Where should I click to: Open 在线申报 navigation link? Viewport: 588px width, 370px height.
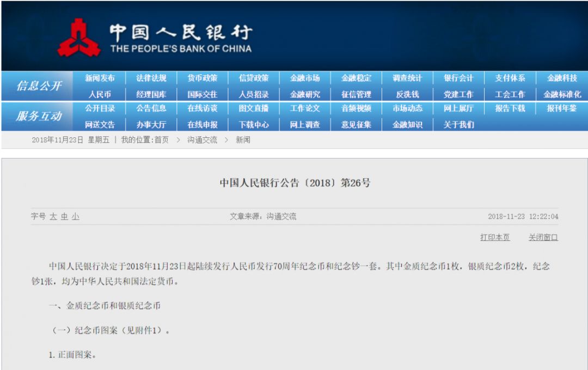click(203, 125)
